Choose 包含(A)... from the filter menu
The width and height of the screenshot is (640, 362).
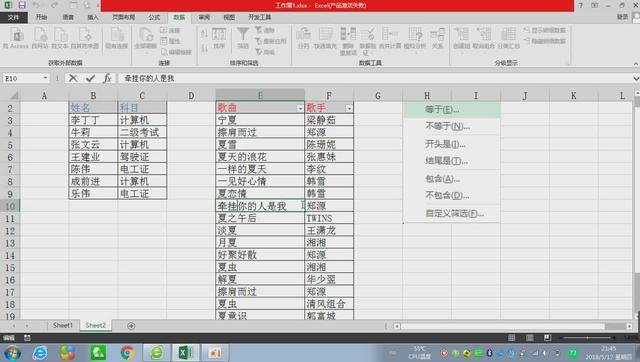point(451,178)
